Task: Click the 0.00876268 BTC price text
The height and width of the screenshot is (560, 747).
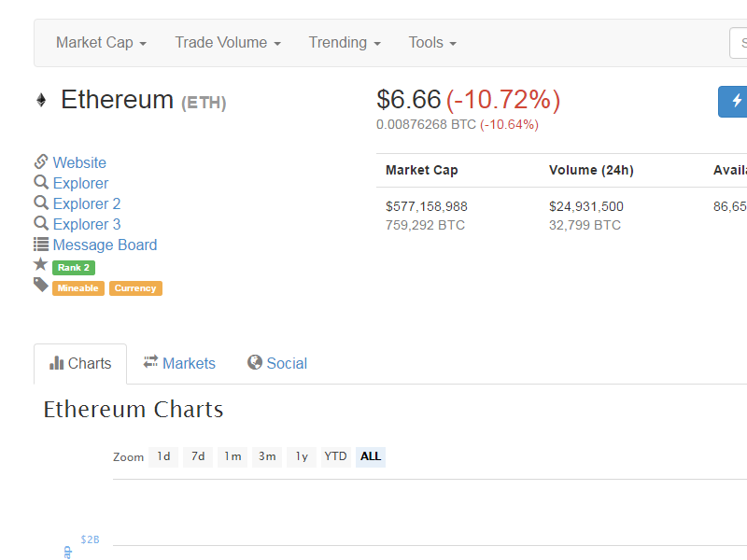Action: pos(426,125)
